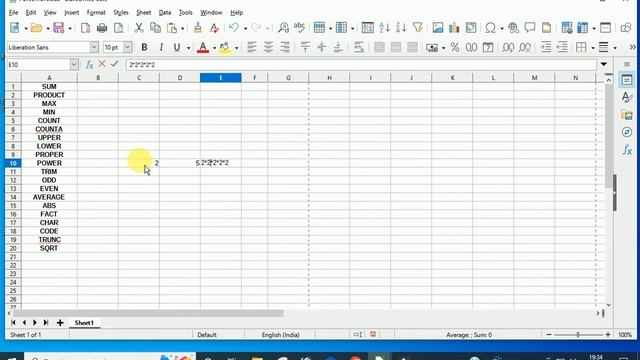Insert a chart with the bar chart icon
The width and height of the screenshot is (640, 360).
[454, 28]
